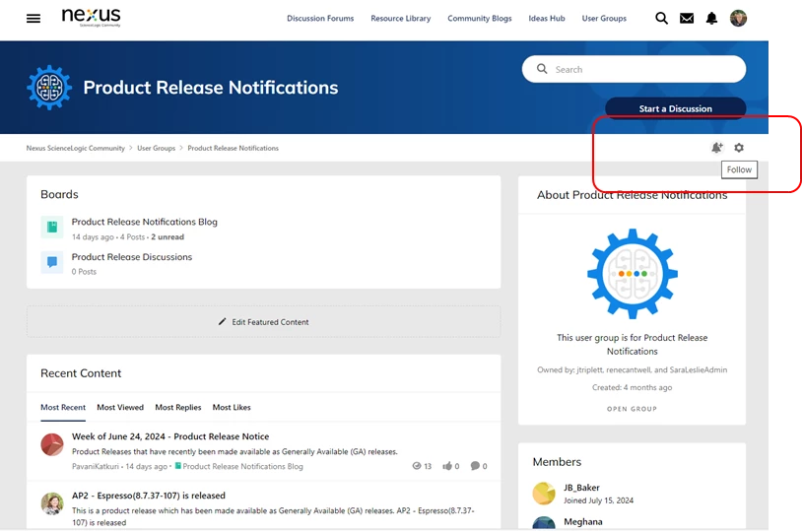Select the Most Recent tab
The height and width of the screenshot is (532, 803).
pos(63,408)
